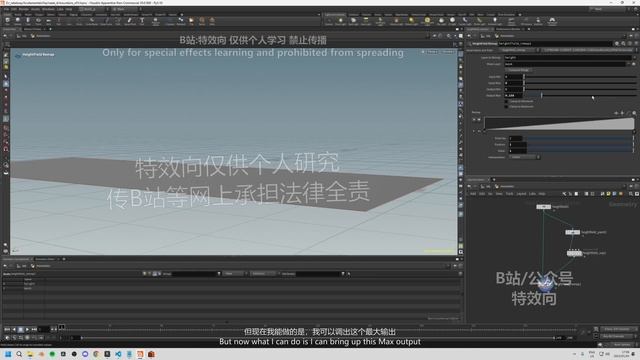Open the Render menu
Screen dimensions: 640x360
[x=24, y=9]
